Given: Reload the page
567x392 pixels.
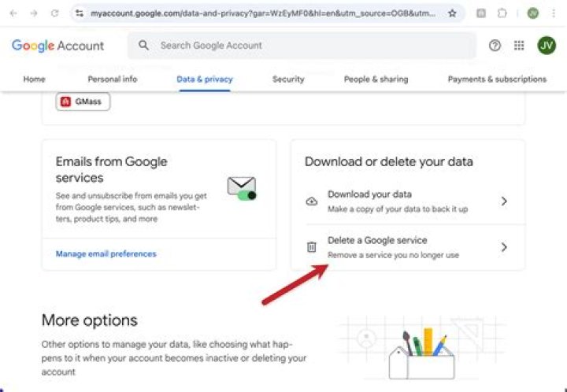Looking at the screenshot, I should [x=54, y=13].
